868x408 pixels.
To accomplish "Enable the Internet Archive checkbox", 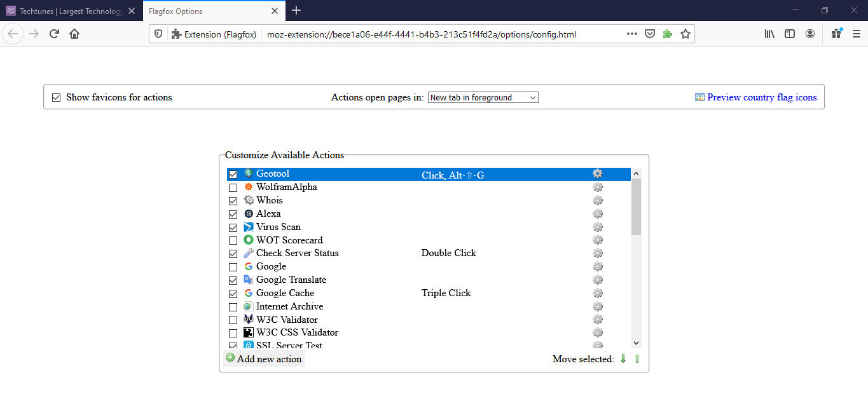I will (233, 307).
